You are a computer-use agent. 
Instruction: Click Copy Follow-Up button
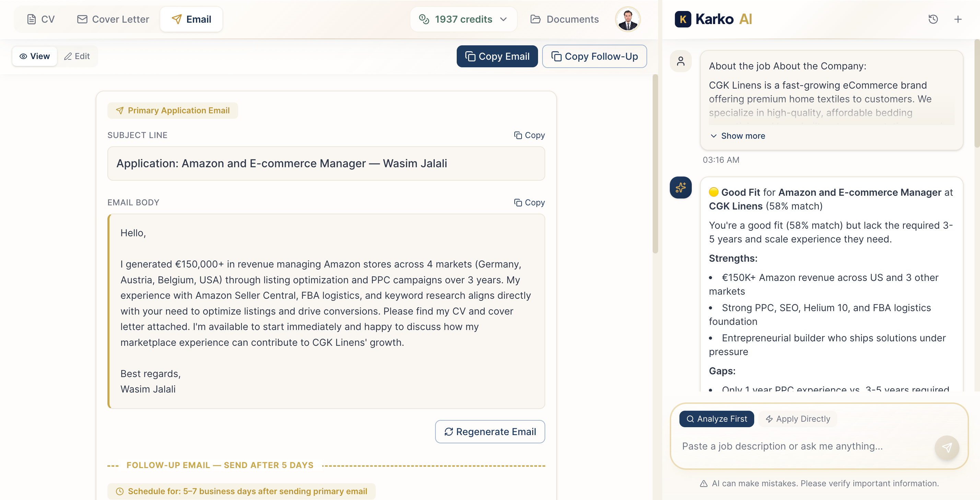[594, 56]
